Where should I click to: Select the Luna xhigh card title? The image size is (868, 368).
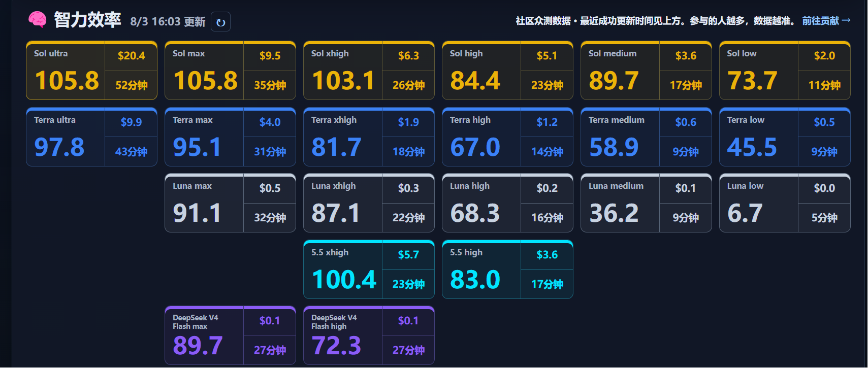tap(334, 186)
